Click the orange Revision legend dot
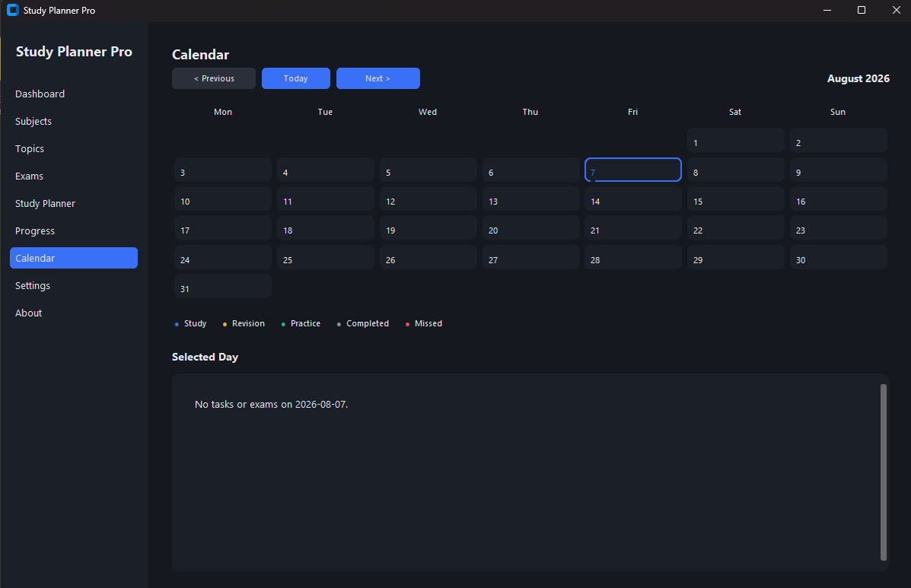Viewport: 911px width, 588px height. (x=225, y=325)
